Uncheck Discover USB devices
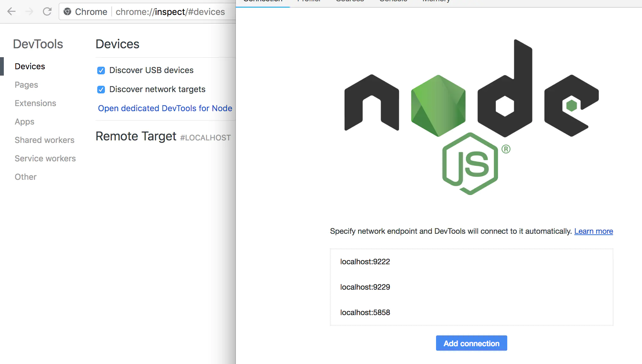Image resolution: width=642 pixels, height=364 pixels. click(x=101, y=71)
